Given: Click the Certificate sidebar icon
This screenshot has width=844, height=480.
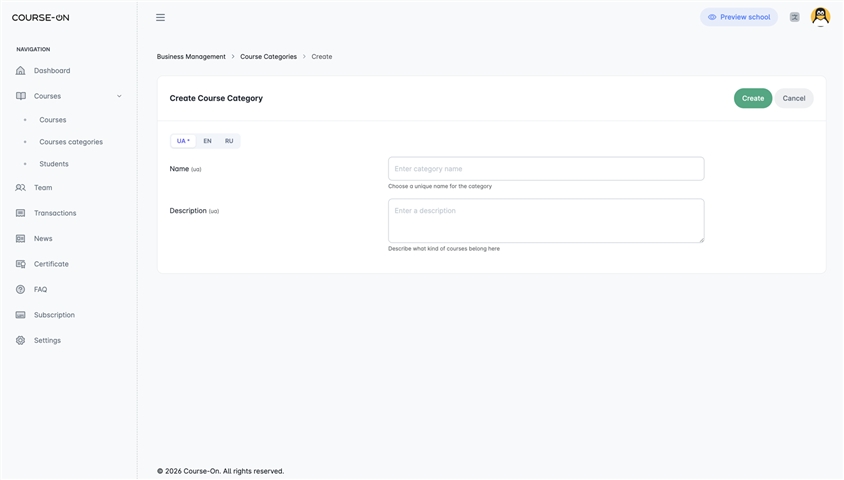Looking at the screenshot, I should 20,264.
